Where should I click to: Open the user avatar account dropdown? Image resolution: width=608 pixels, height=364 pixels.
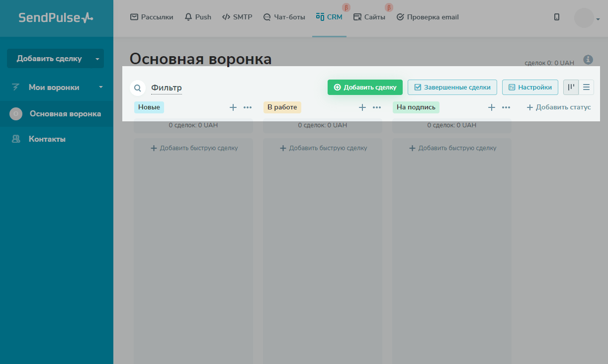(587, 18)
